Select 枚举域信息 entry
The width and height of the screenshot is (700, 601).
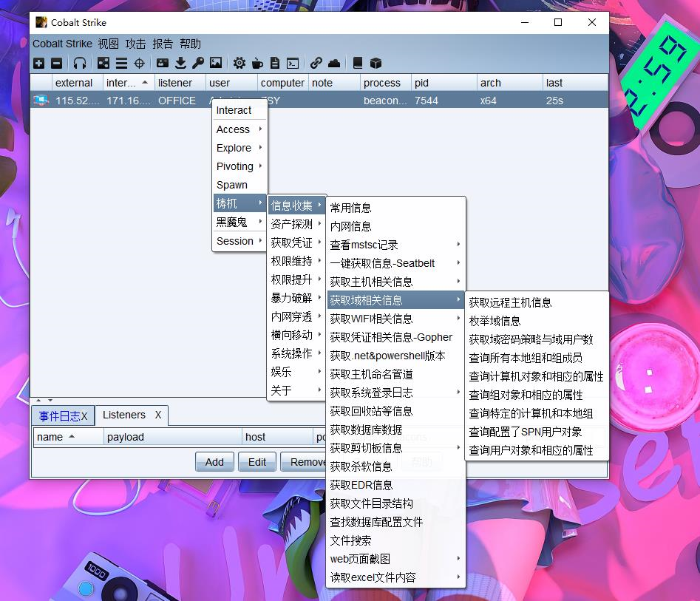(537, 321)
